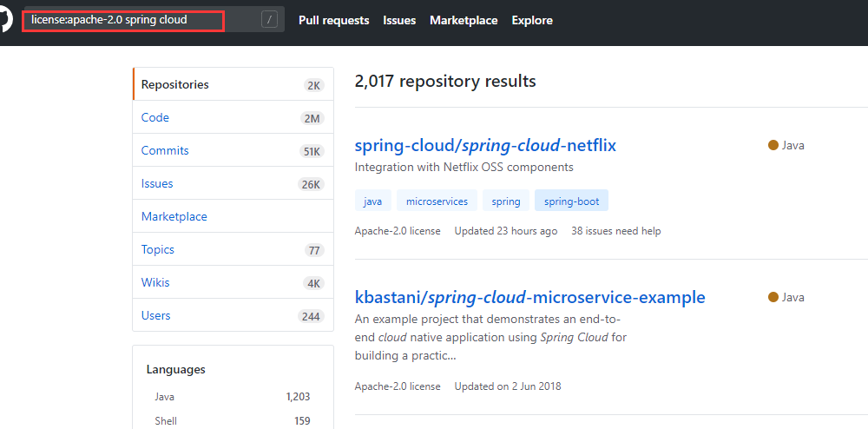Click the search field with license:apache-2.0 query

coord(154,20)
